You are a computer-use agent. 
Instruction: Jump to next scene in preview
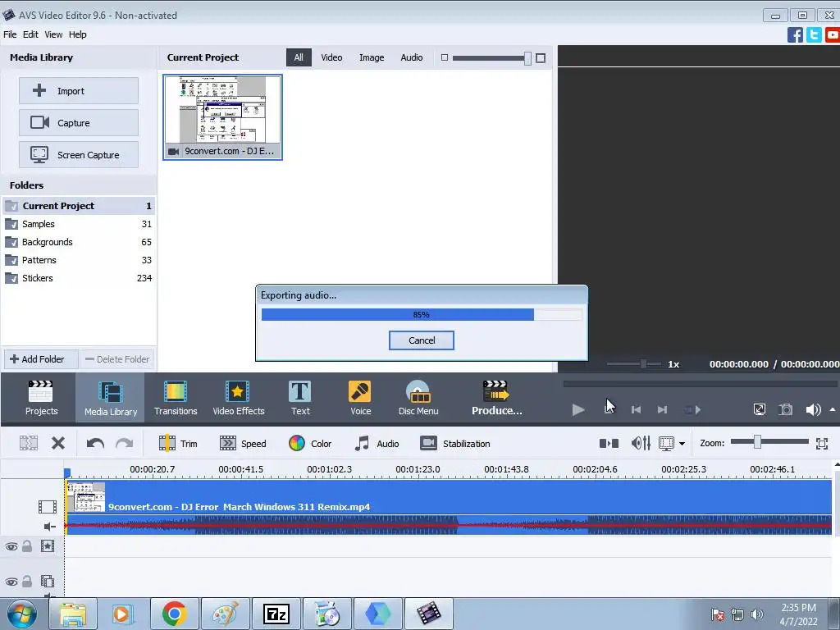692,410
